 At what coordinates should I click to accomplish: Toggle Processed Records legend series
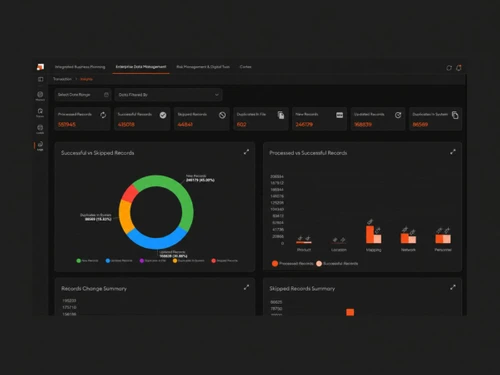(292, 264)
